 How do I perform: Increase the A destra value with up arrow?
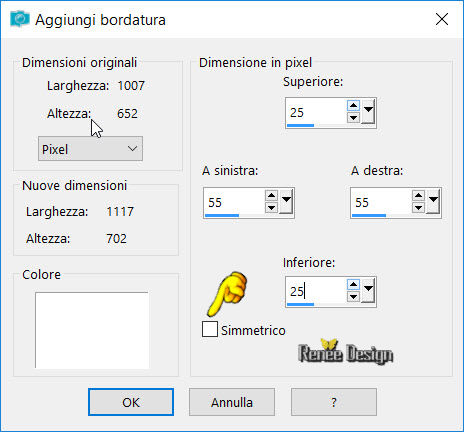(x=418, y=196)
